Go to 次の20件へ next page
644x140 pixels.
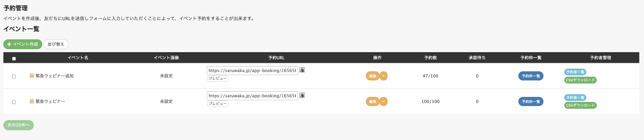click(x=19, y=125)
